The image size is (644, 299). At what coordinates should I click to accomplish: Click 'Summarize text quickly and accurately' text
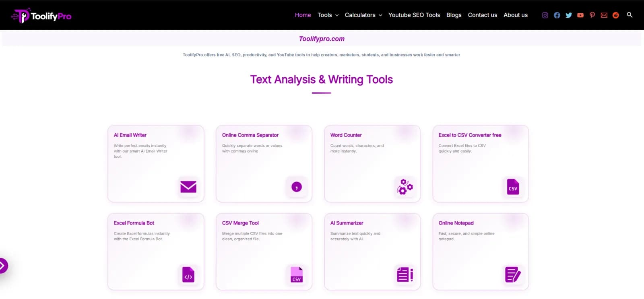(x=355, y=236)
